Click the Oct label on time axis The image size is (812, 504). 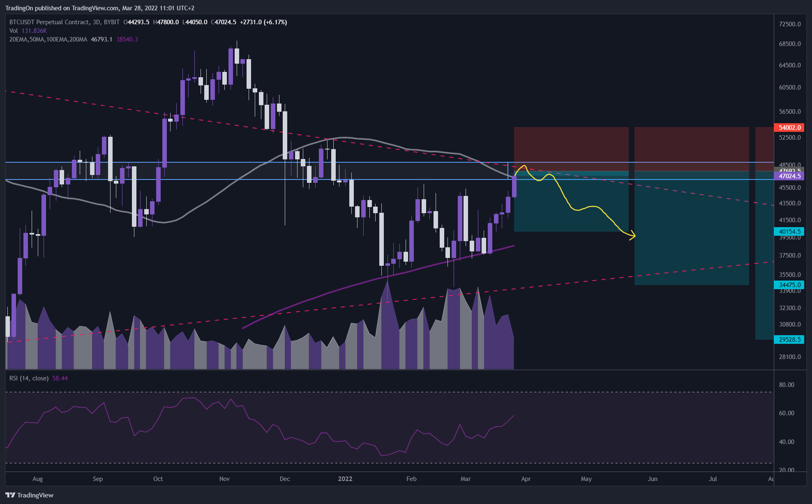click(158, 479)
